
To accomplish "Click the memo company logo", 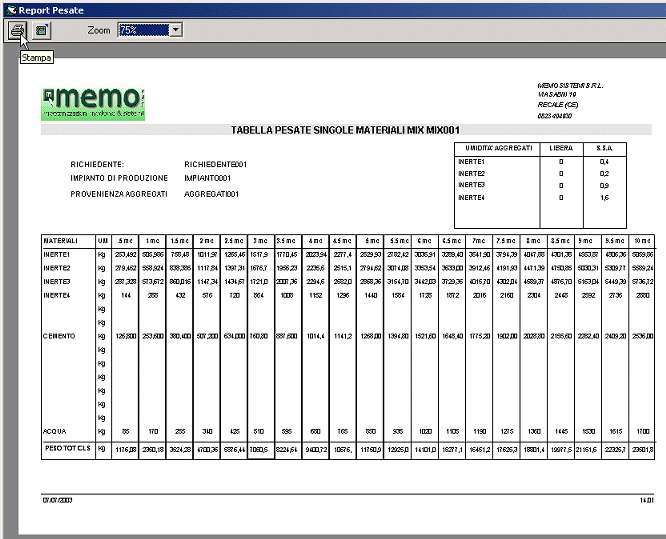I will (93, 104).
